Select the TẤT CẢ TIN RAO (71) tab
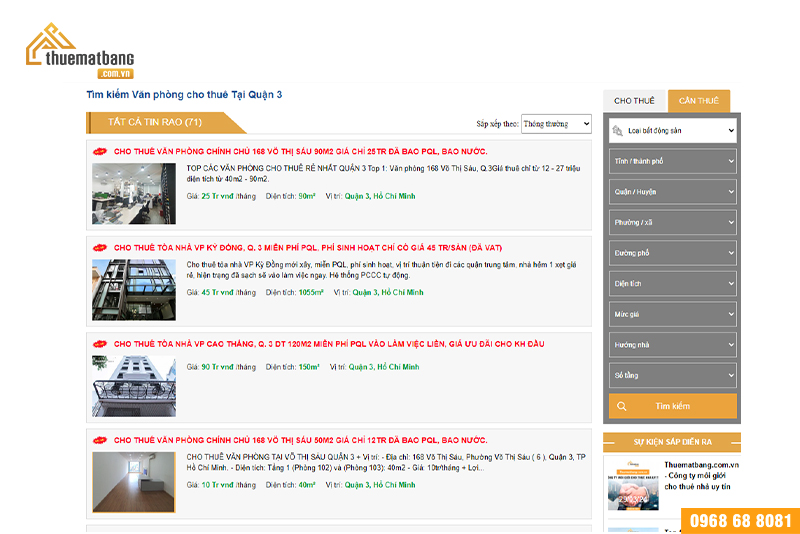 tap(160, 123)
